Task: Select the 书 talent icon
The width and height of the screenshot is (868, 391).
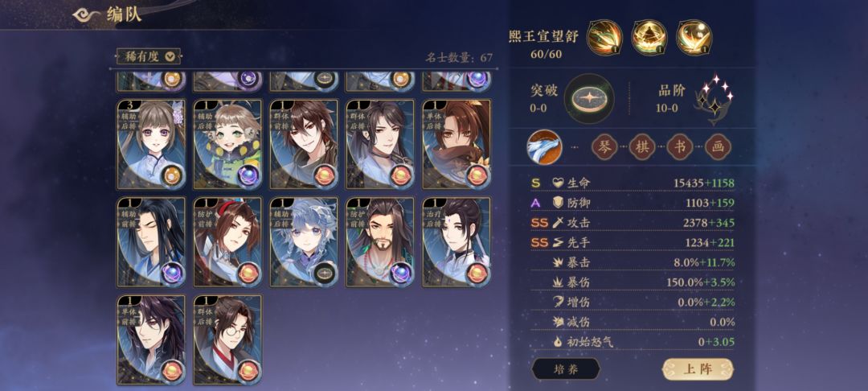Action: (680, 147)
